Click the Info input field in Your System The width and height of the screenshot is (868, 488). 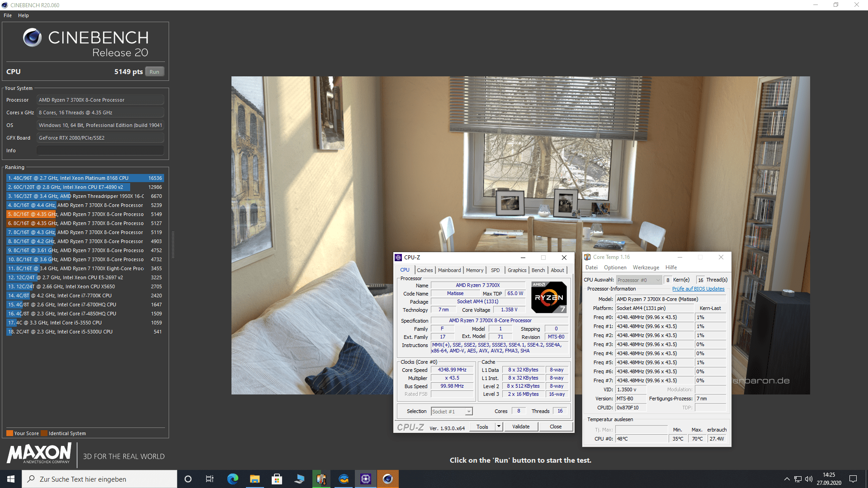tap(100, 150)
